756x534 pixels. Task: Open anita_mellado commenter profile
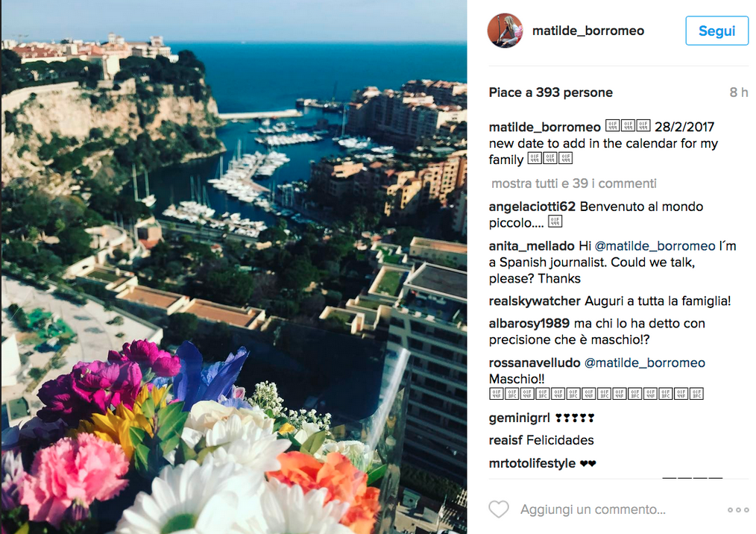click(531, 245)
